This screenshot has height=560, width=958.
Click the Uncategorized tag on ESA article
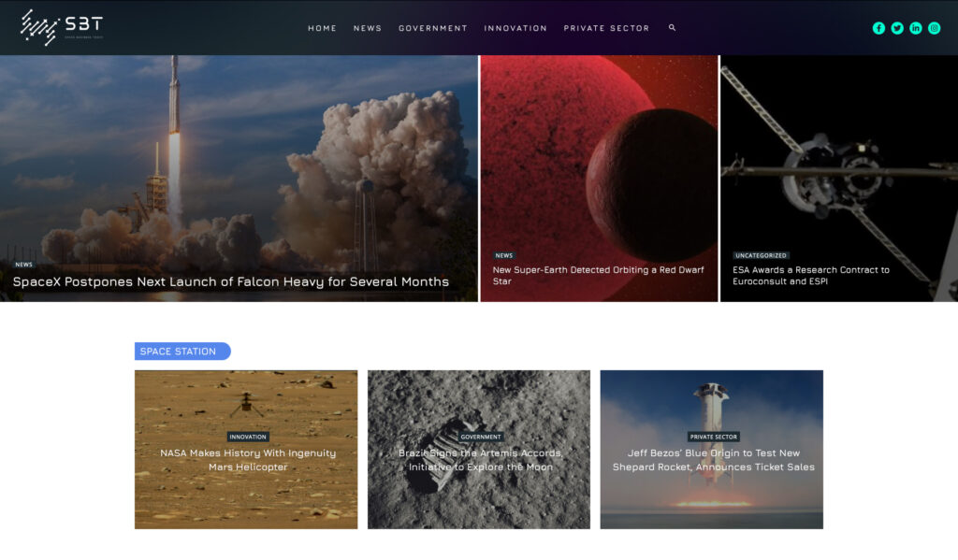[x=761, y=255]
